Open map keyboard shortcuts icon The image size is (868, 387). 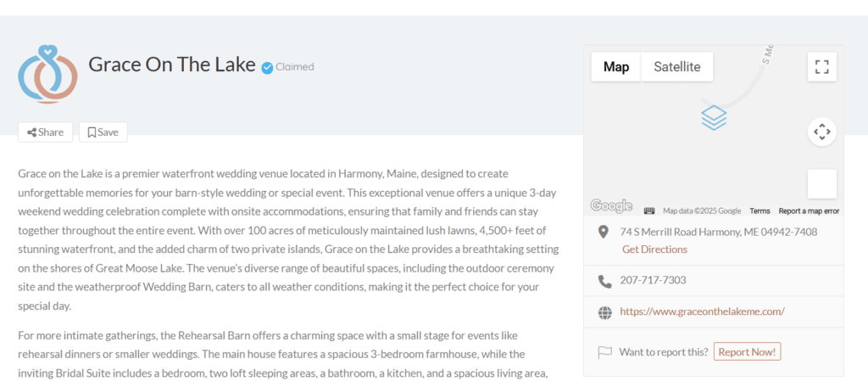[649, 210]
